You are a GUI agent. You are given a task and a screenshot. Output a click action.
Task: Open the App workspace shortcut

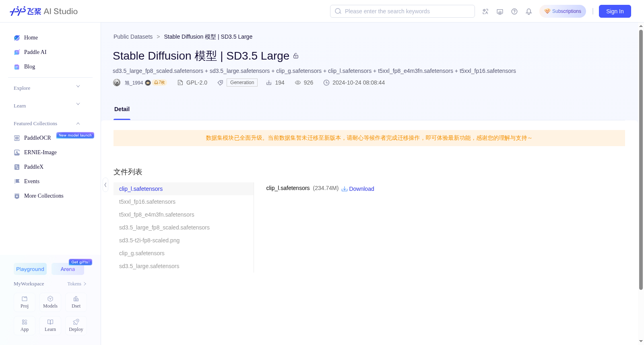pos(25,326)
